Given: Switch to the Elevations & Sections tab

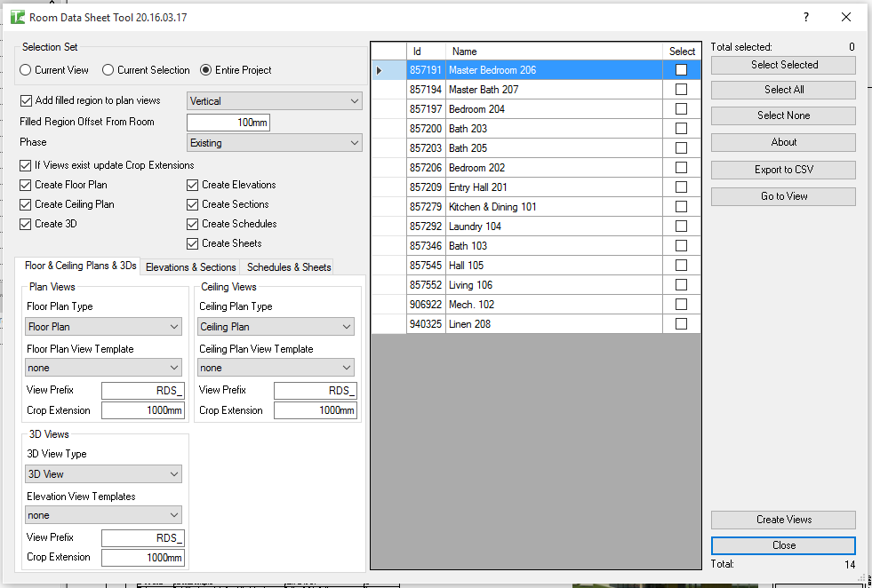Looking at the screenshot, I should point(190,267).
